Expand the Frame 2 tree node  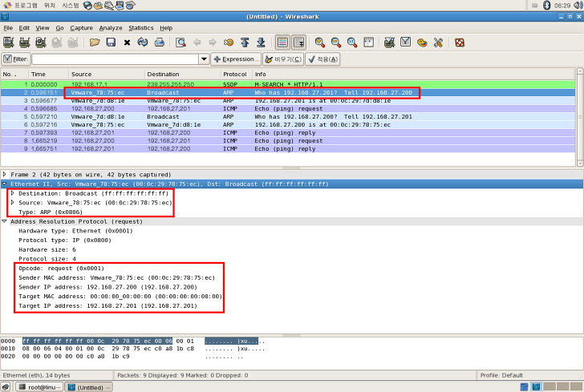5,174
